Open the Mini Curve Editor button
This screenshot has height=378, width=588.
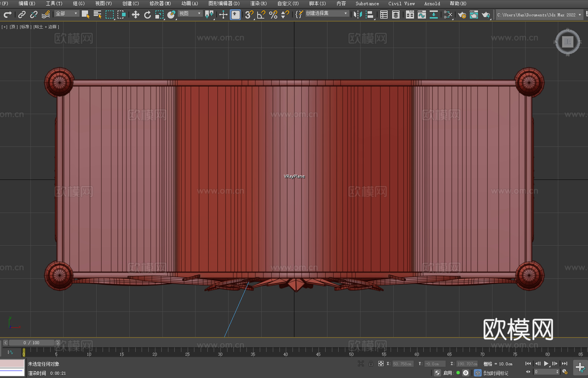click(10, 352)
